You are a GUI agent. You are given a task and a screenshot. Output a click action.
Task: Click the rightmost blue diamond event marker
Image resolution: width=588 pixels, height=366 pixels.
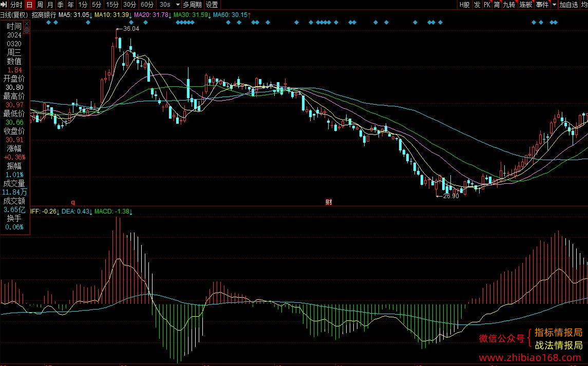(x=555, y=23)
